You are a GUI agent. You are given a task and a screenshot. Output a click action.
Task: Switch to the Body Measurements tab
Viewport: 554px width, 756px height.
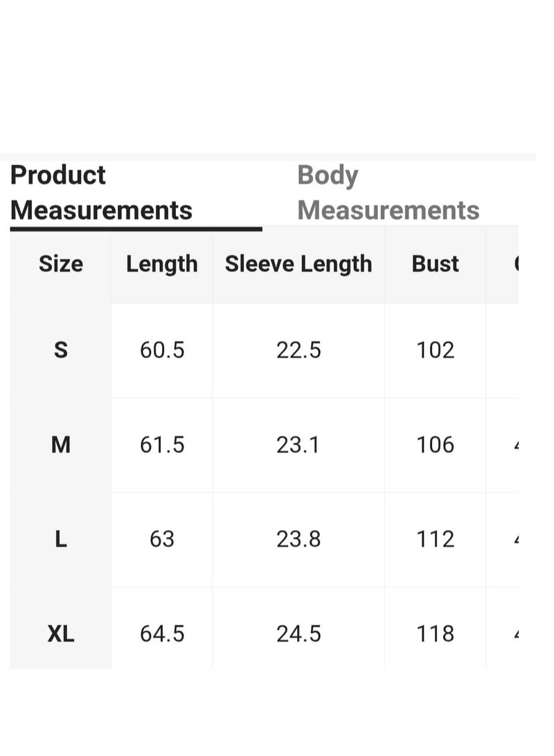coord(388,193)
